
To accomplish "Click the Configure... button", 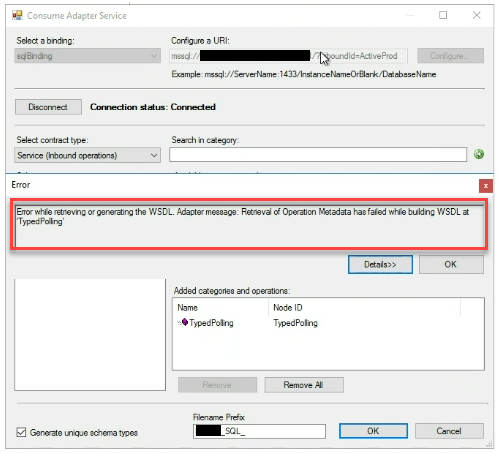I will (450, 56).
